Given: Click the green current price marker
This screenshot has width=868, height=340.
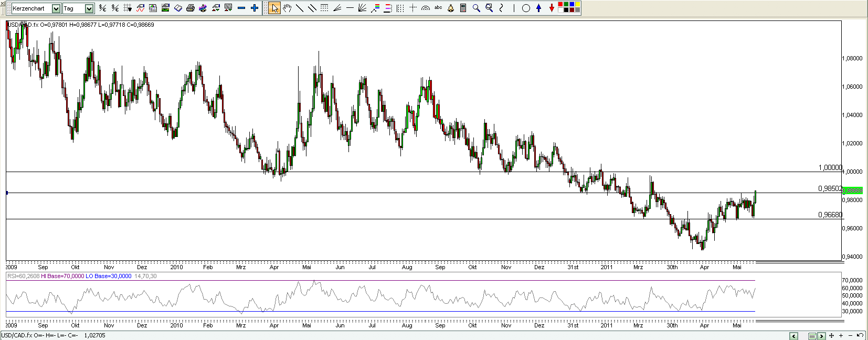Looking at the screenshot, I should tap(852, 190).
